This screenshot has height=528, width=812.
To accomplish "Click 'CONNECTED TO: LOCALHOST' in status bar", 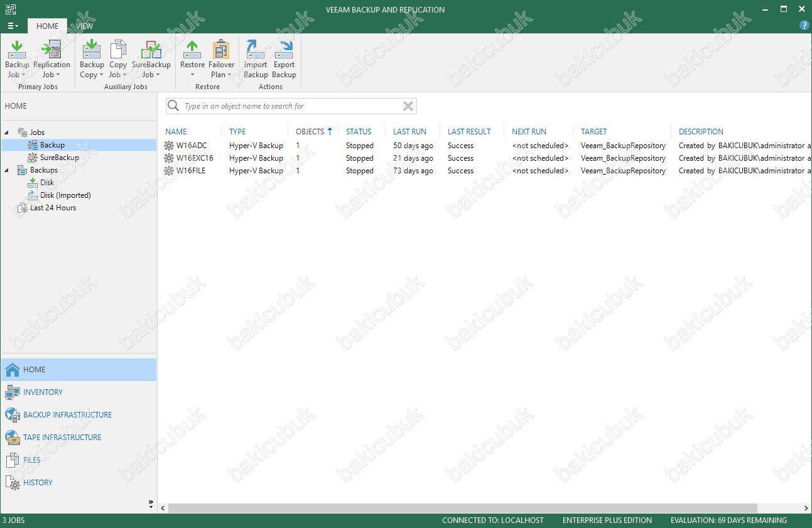I will pyautogui.click(x=493, y=520).
